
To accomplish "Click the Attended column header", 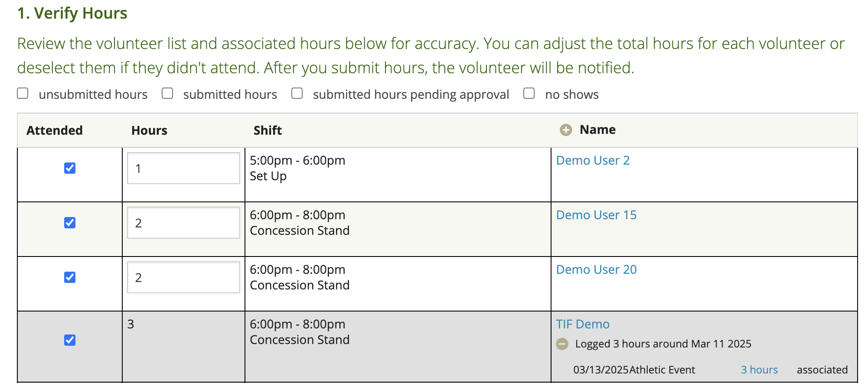I will point(55,130).
